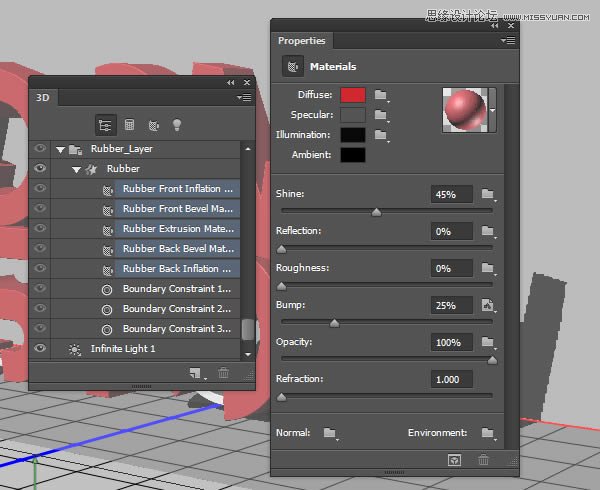Collapse the Rubber_Layer tree node

[60, 150]
